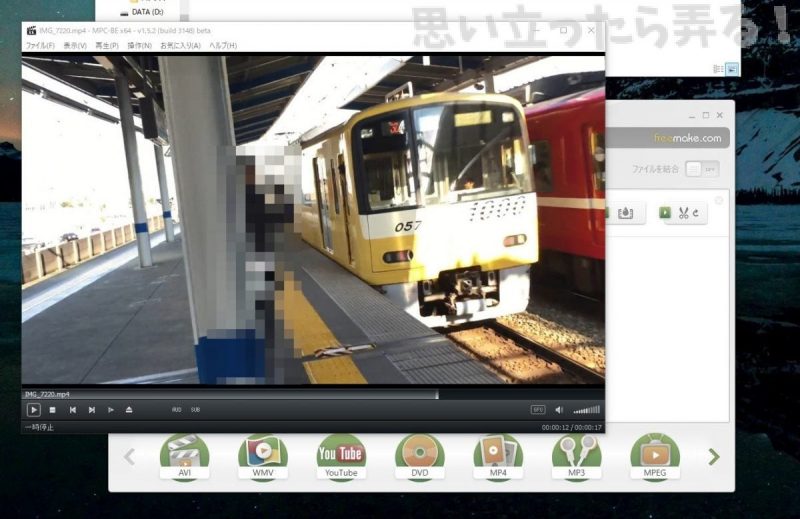Click the eject/open file icon

tap(129, 410)
